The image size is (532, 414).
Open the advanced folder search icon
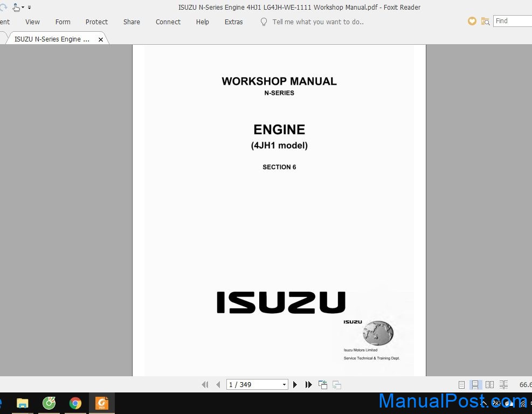pos(485,22)
